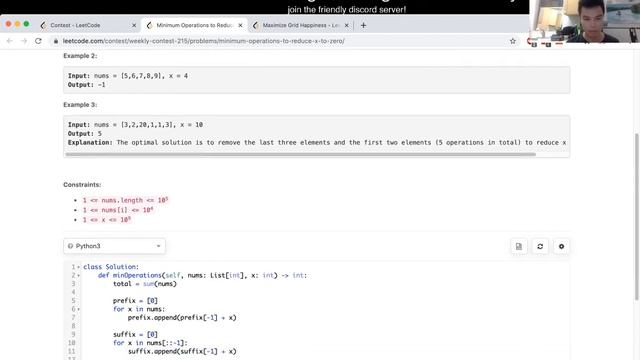Viewport: 640px width, 360px height.
Task: Click the LeetCode favicon on Contest tab
Action: pos(43,25)
